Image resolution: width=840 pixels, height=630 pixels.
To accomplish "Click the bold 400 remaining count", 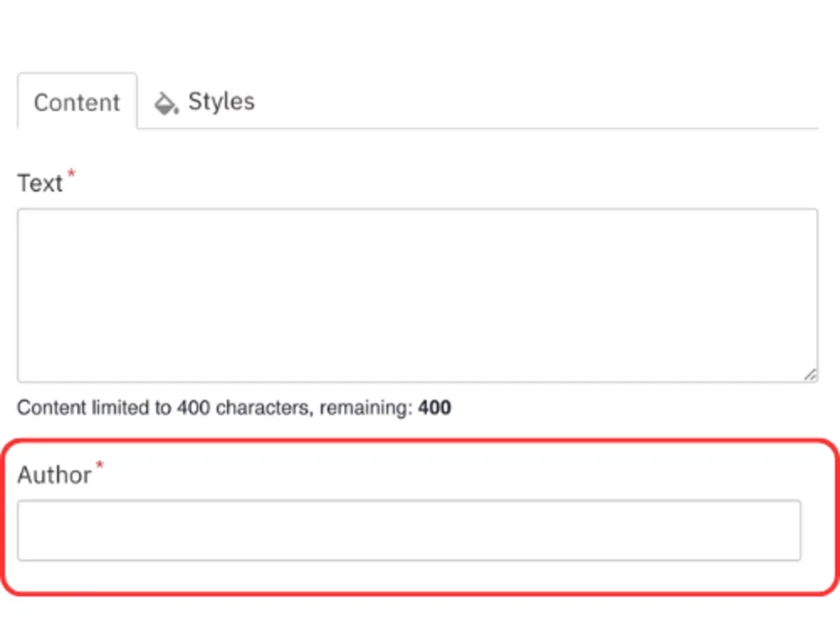I will click(x=435, y=408).
